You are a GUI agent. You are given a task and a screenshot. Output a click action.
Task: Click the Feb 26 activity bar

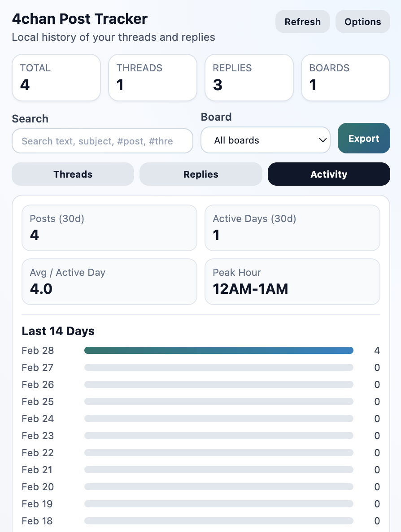219,384
